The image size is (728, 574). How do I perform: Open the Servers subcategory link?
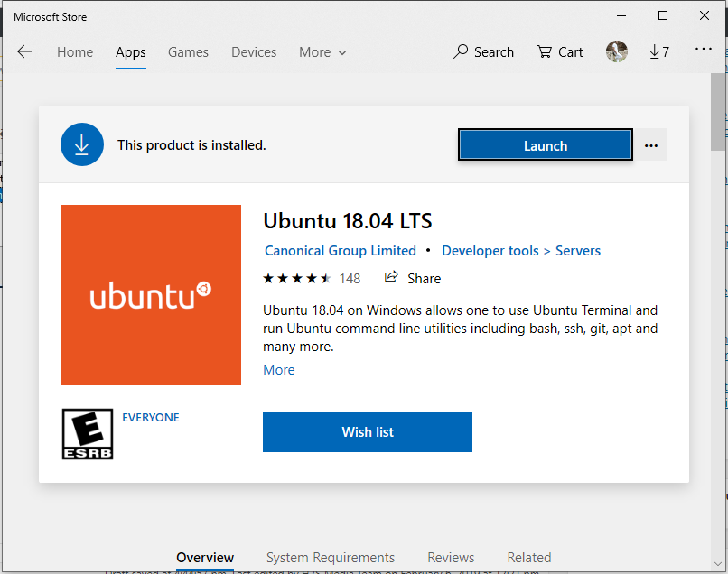click(x=577, y=251)
